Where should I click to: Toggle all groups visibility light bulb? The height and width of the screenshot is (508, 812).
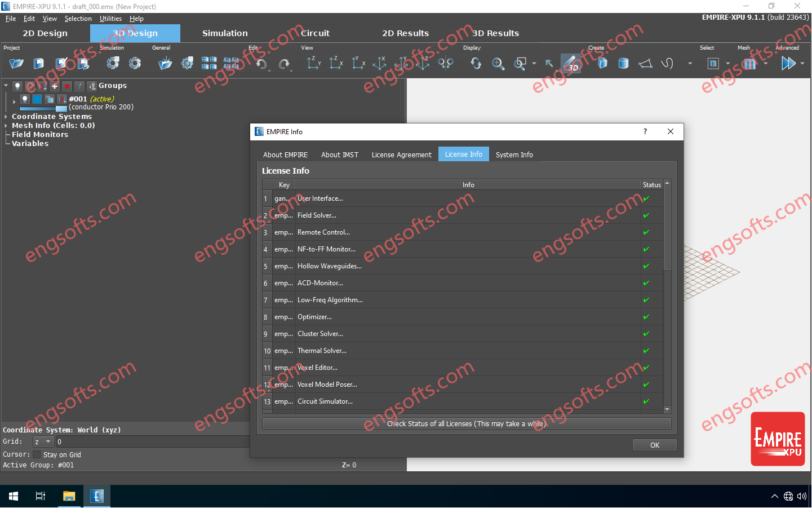click(x=17, y=86)
